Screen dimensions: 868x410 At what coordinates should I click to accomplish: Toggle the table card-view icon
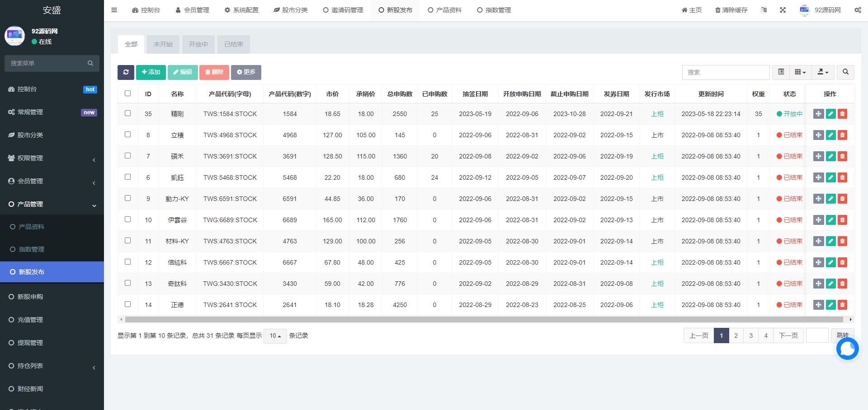pos(781,72)
